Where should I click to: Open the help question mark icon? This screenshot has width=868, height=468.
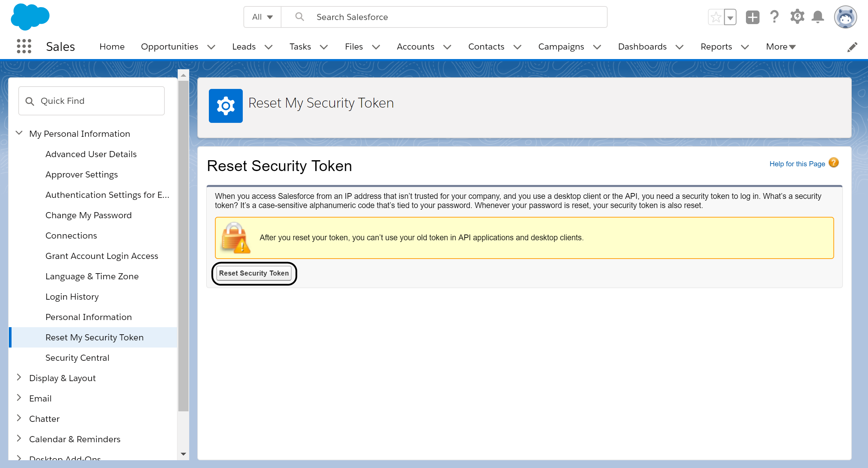(774, 17)
